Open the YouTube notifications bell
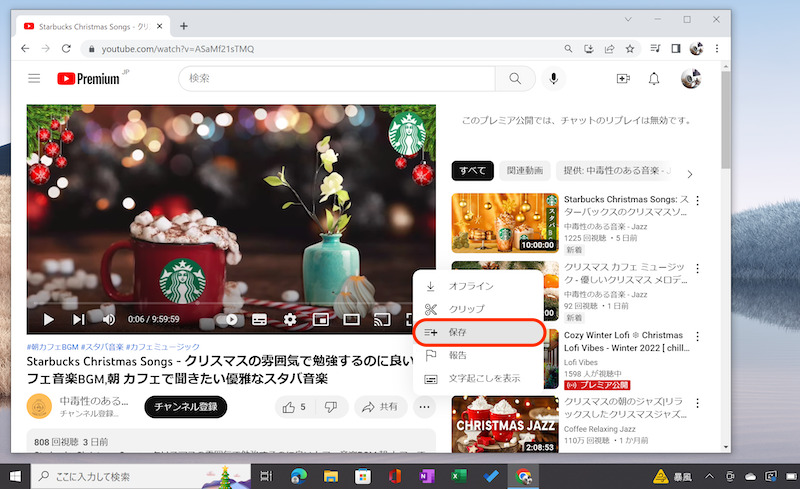 click(654, 79)
